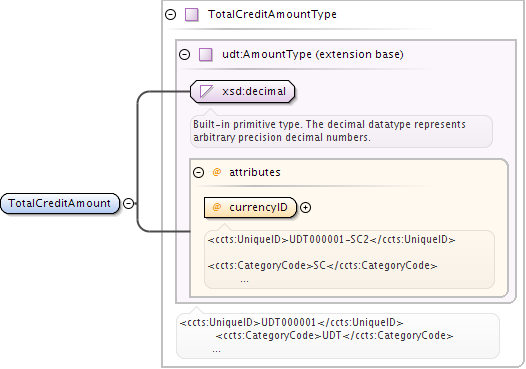Click the udt:AmountType purple square icon

[x=206, y=54]
